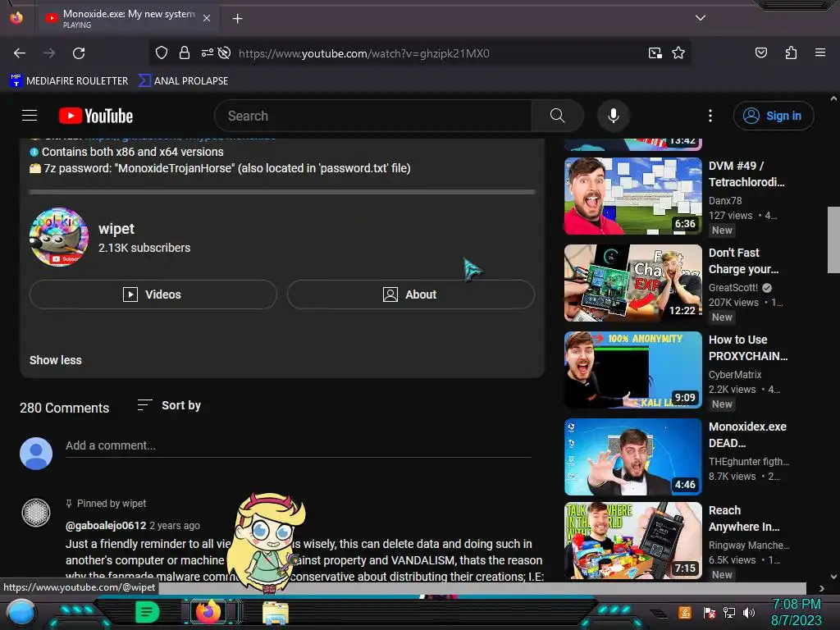Open the flag notification tray icon
Viewport: 840px width, 630px height.
click(x=710, y=612)
